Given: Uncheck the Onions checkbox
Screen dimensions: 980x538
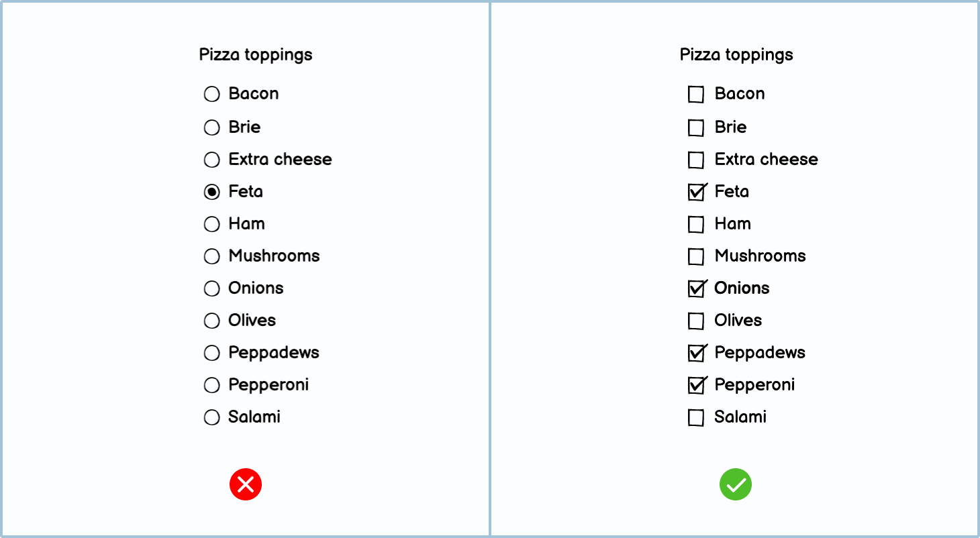Looking at the screenshot, I should coord(696,289).
